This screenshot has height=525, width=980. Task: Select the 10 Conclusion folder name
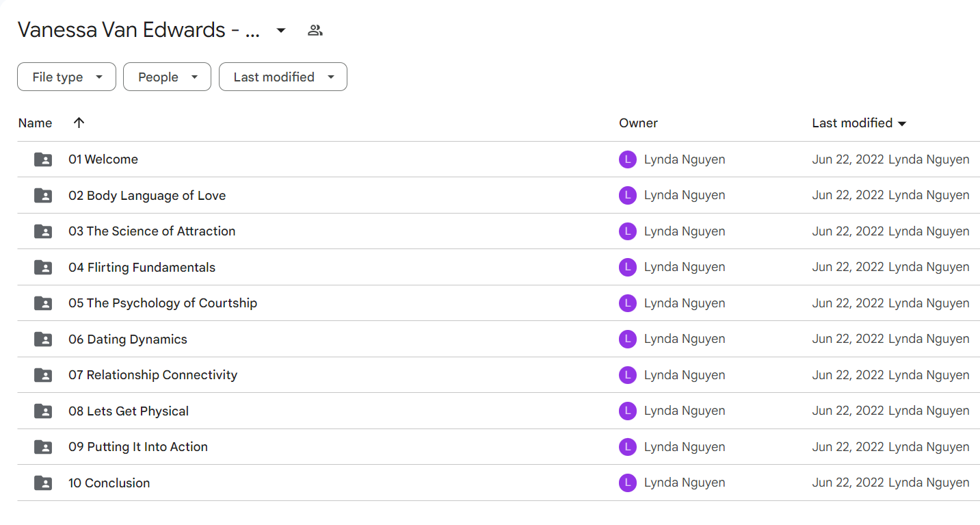[x=109, y=483]
